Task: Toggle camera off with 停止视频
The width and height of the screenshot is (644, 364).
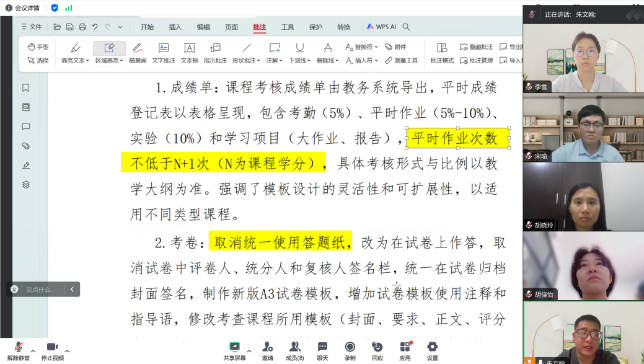Action: 52,350
